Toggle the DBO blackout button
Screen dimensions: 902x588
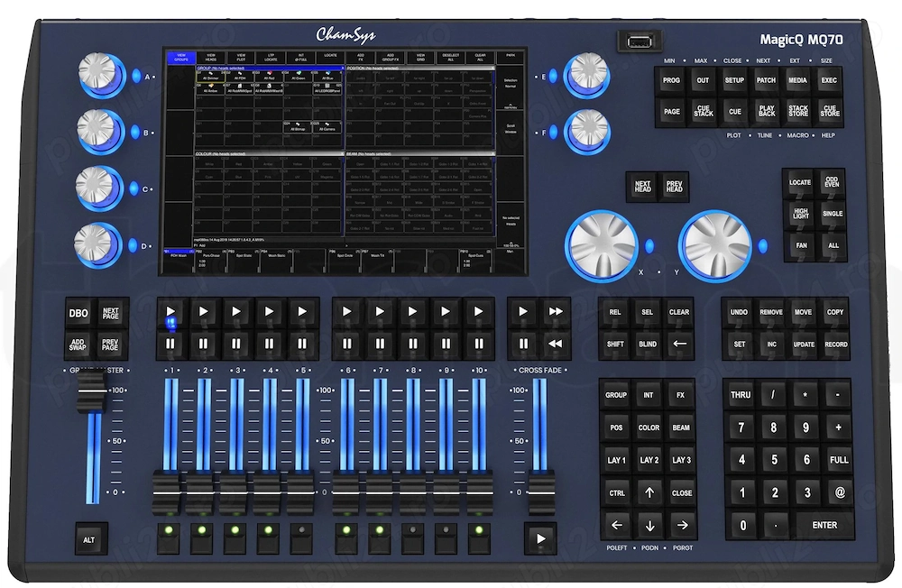point(78,313)
